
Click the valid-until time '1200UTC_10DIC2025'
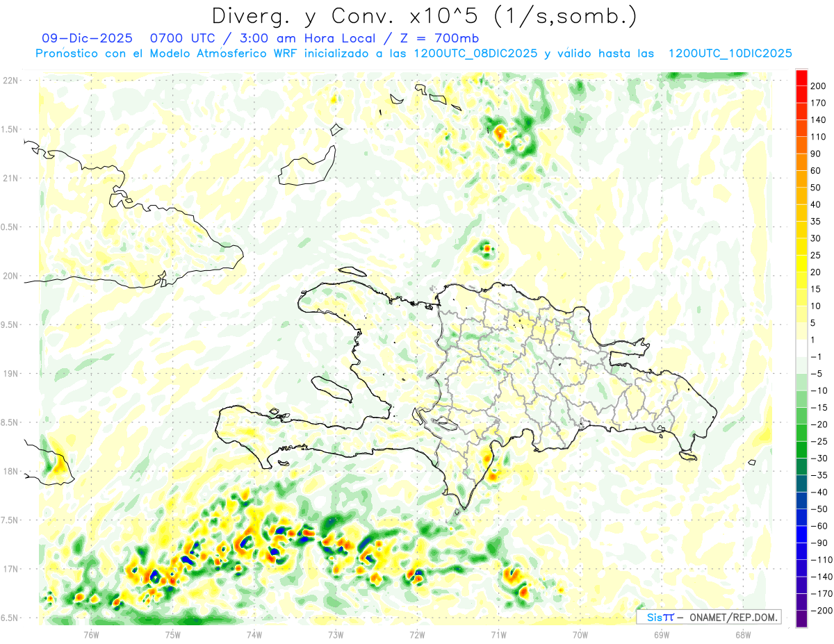730,53
